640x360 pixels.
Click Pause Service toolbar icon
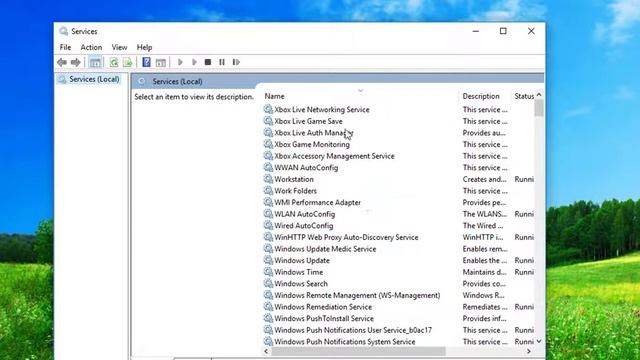[x=222, y=62]
